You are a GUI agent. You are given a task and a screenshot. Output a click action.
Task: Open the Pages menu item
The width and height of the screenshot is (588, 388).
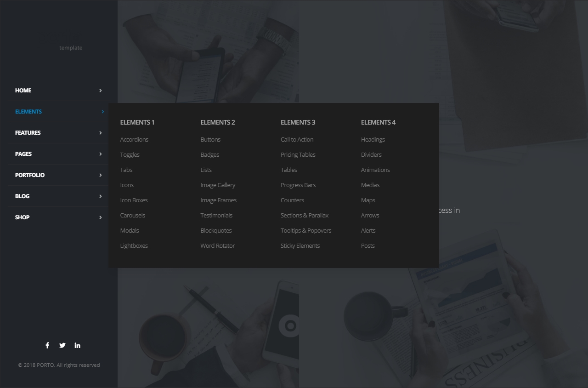[x=23, y=154]
